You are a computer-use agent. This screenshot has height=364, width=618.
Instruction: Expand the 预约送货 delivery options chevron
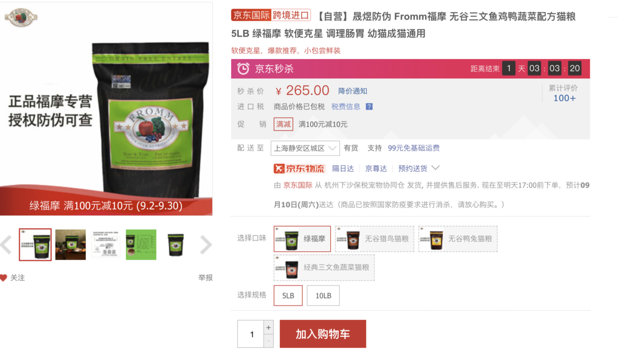tap(435, 168)
